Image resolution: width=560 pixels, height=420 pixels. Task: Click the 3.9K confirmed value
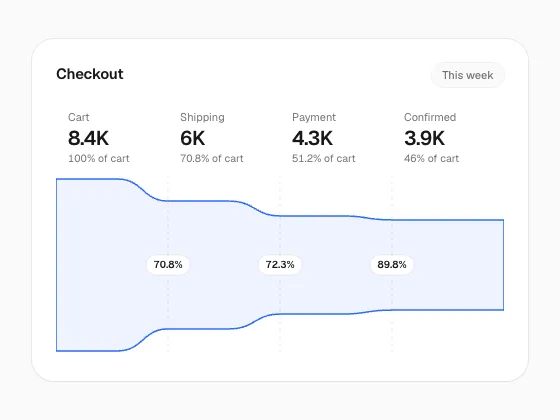click(x=424, y=138)
